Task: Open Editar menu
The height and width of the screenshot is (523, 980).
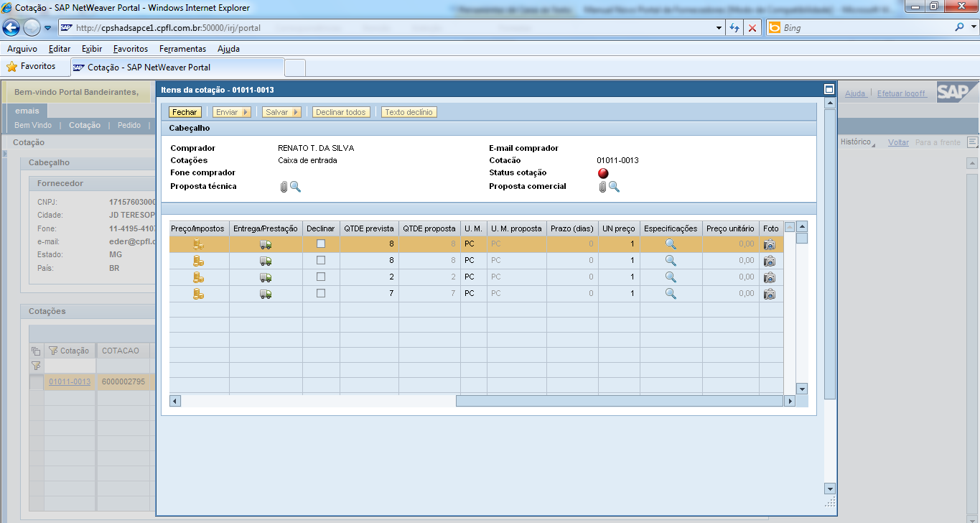Action: click(60, 49)
